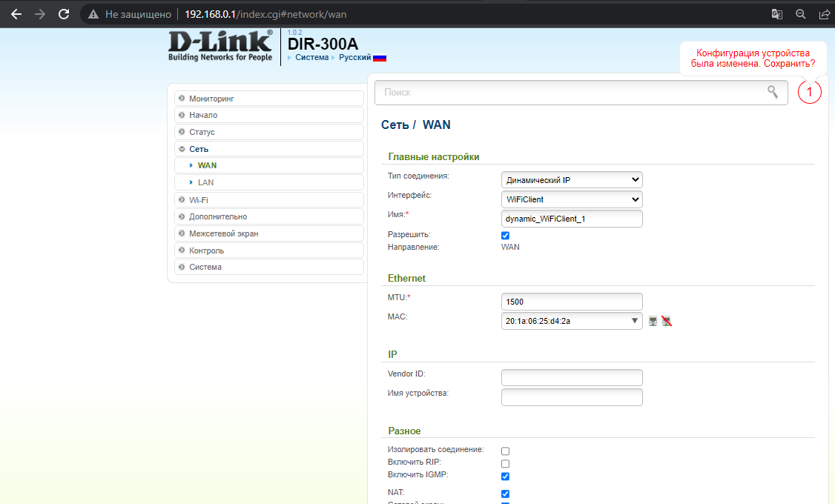
Task: Enable the Включить RIP checkbox
Action: (505, 464)
